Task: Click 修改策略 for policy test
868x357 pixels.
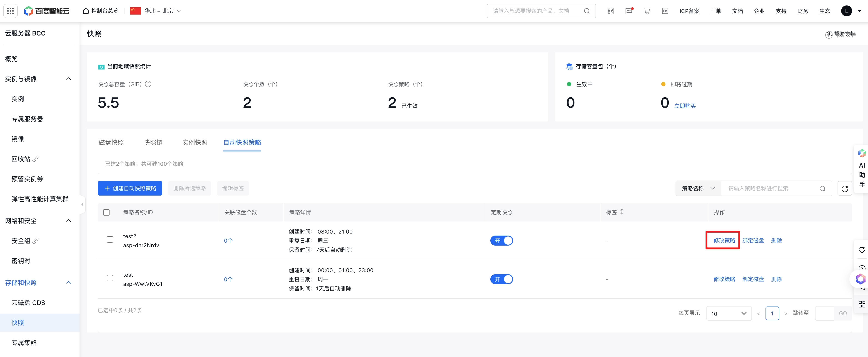Action: (x=724, y=279)
